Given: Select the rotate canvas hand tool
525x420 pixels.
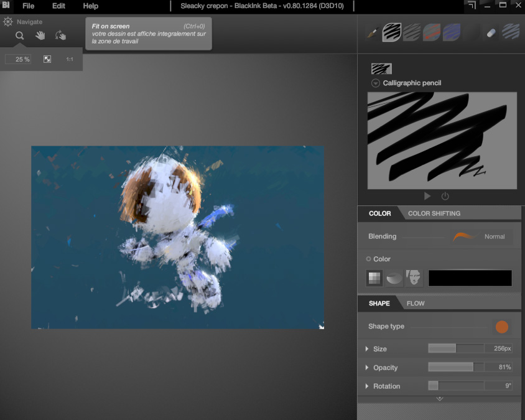Looking at the screenshot, I should [x=60, y=35].
